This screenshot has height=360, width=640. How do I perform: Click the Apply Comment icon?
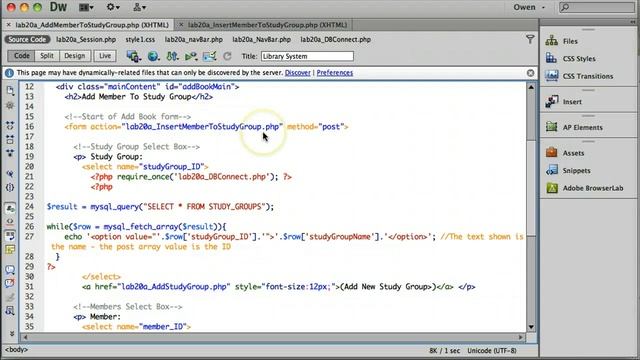10,269
